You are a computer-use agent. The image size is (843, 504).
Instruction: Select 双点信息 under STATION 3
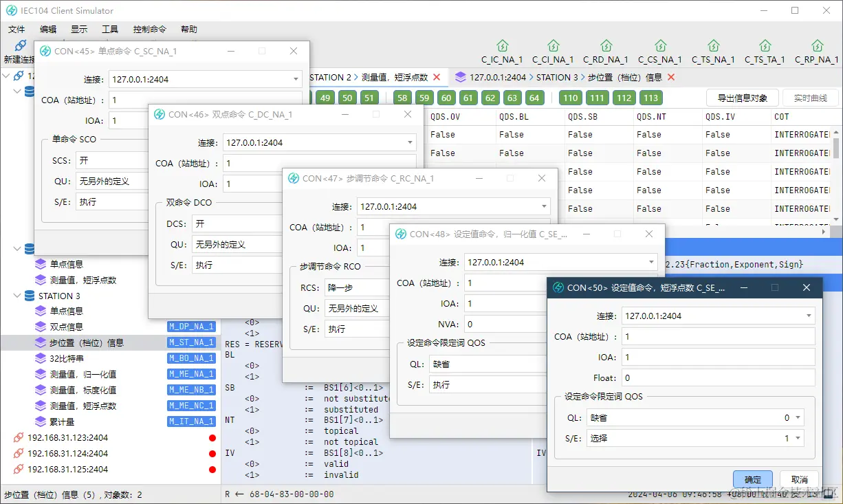coord(67,327)
